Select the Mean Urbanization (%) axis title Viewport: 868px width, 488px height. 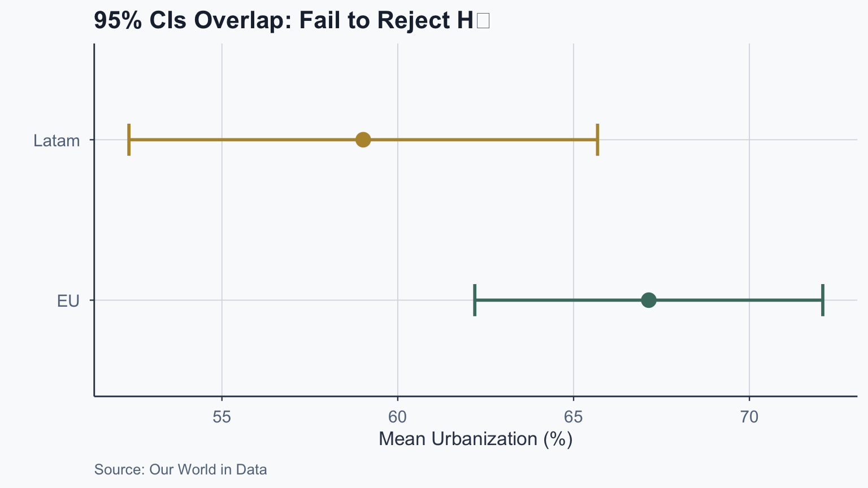[x=475, y=439]
